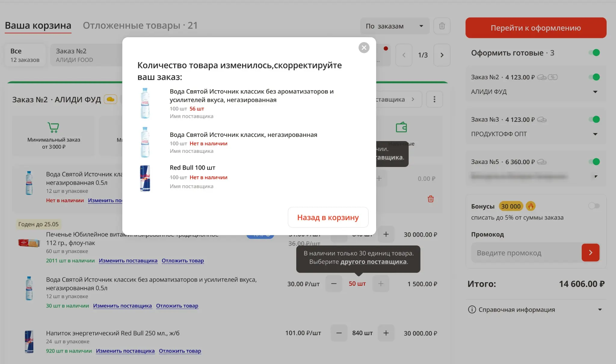The image size is (616, 364).
Task: Click the wallet payment icon
Action: [x=401, y=127]
